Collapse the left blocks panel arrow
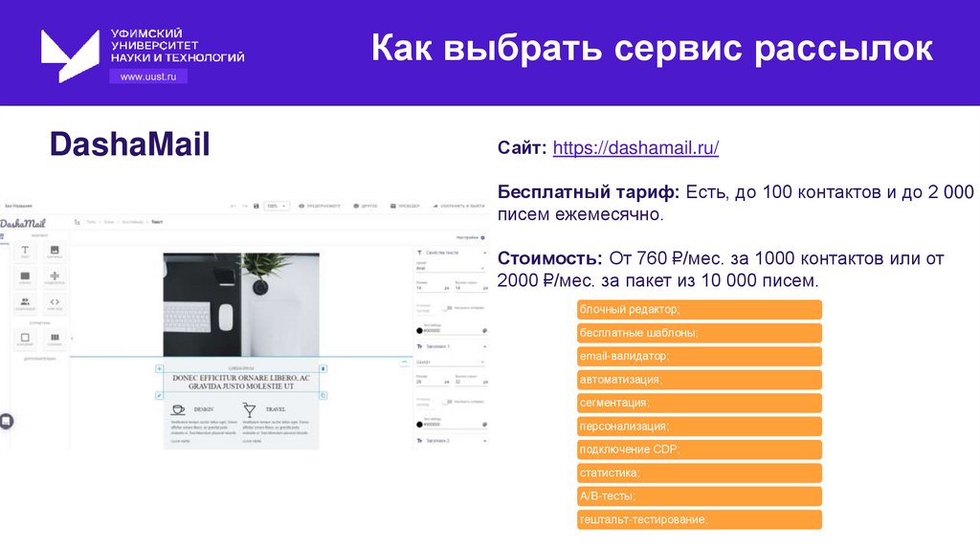 click(72, 339)
